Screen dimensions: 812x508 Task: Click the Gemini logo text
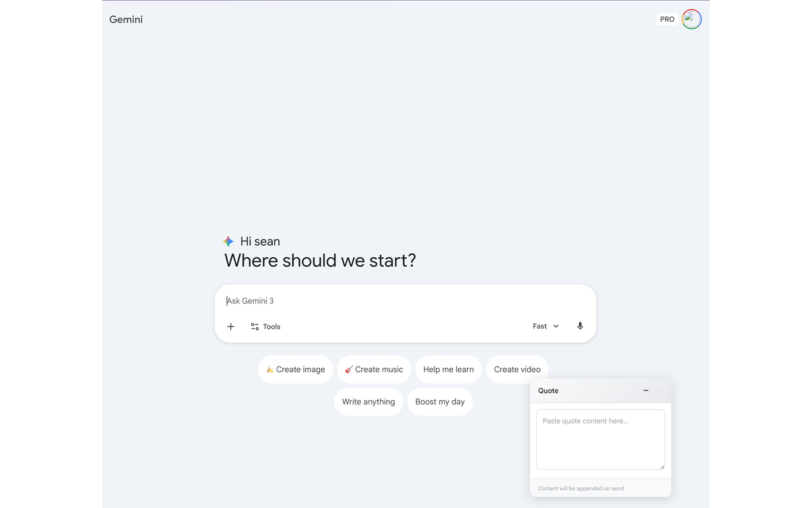pyautogui.click(x=126, y=19)
